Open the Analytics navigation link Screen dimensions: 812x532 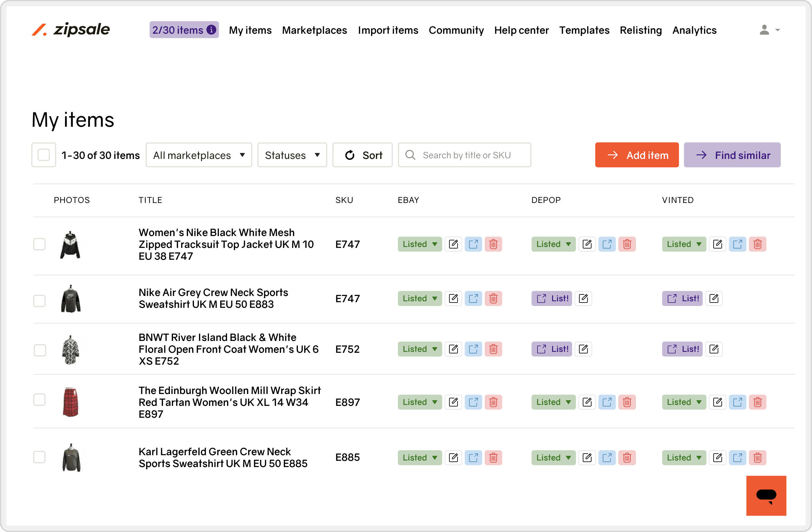coord(694,30)
